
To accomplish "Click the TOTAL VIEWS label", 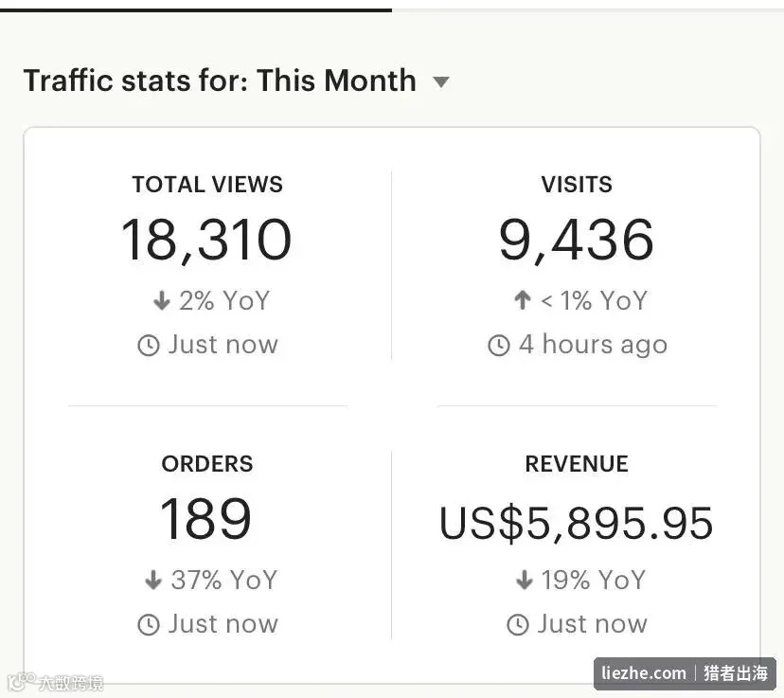I will (207, 185).
